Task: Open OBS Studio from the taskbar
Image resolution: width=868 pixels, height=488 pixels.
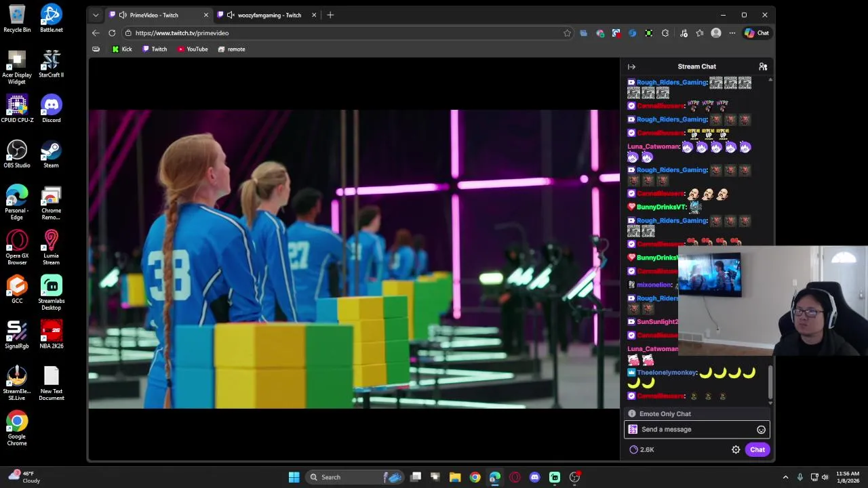Action: 574,477
